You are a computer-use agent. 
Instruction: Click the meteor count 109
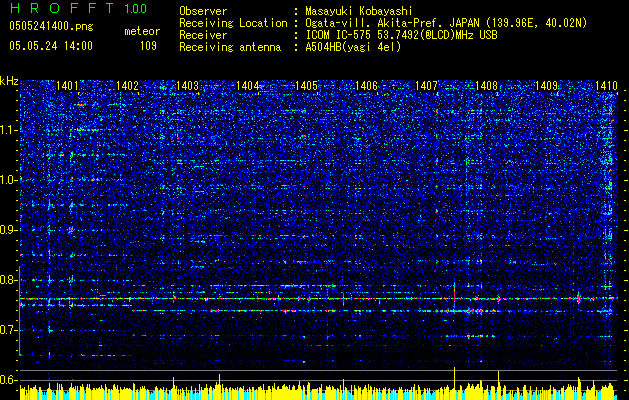148,46
